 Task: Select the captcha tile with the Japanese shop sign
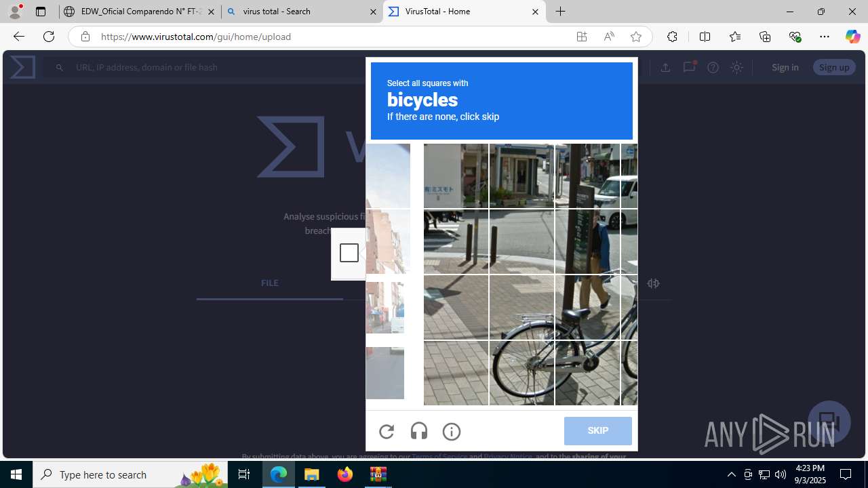456,176
